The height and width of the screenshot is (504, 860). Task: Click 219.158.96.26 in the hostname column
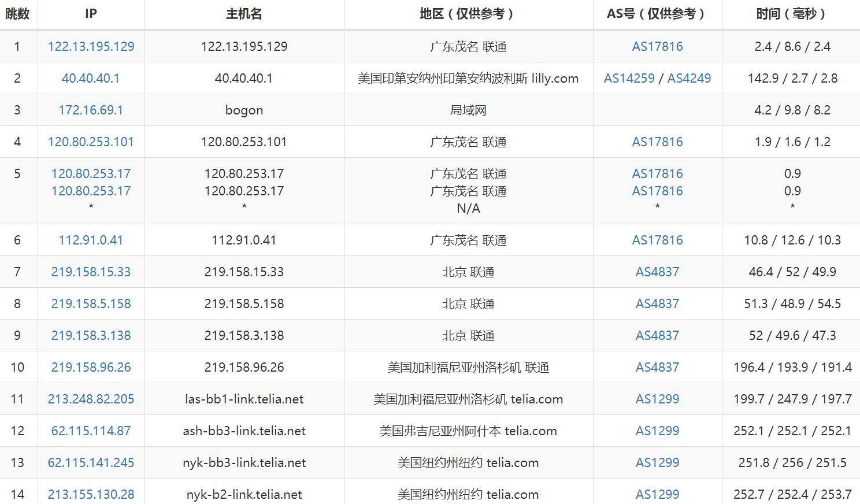tap(244, 367)
